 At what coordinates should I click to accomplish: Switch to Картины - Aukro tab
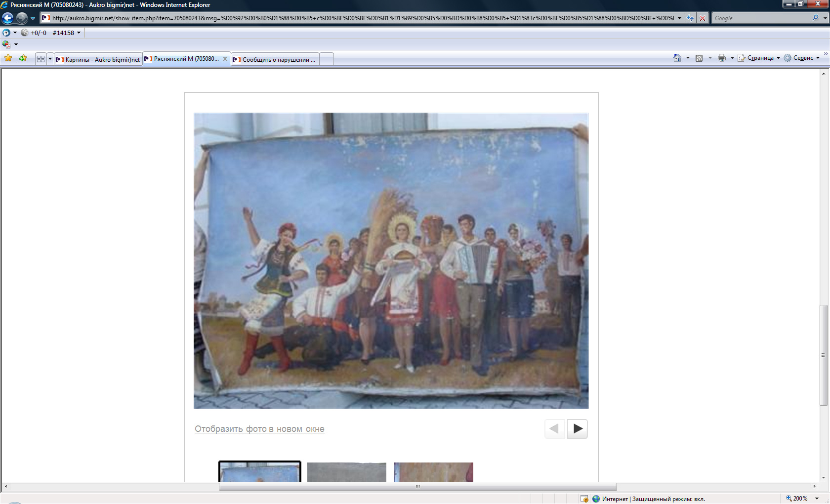[98, 59]
